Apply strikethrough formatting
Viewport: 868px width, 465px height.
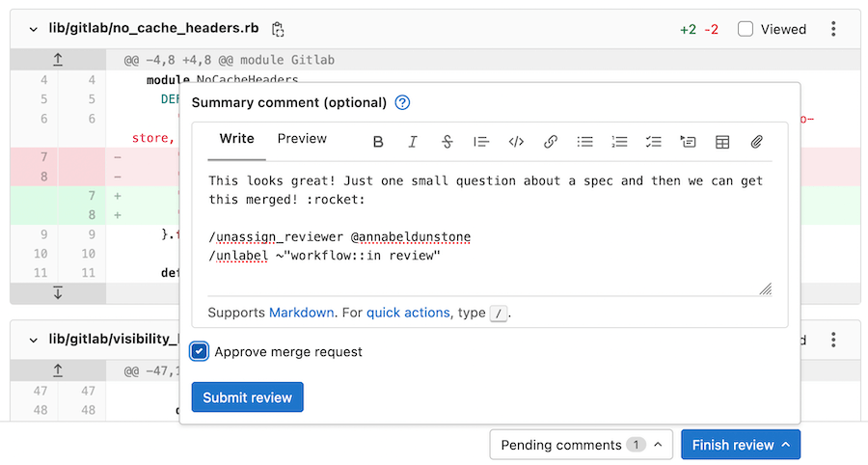pos(448,142)
